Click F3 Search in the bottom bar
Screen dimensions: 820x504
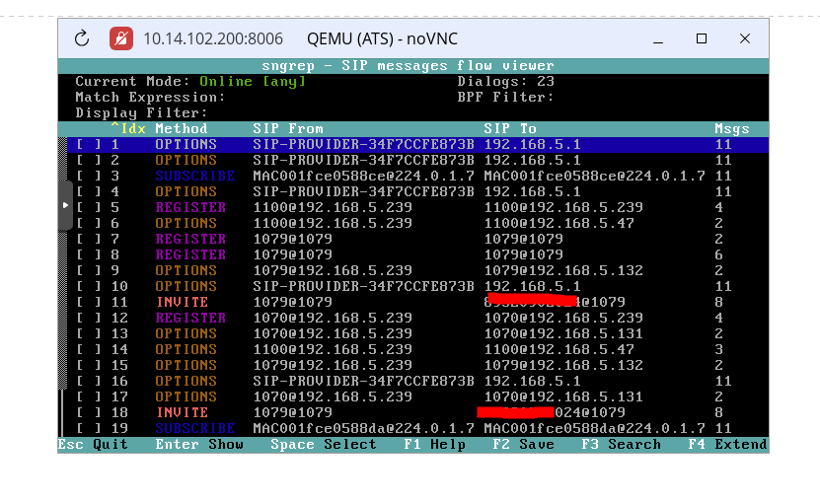(621, 445)
